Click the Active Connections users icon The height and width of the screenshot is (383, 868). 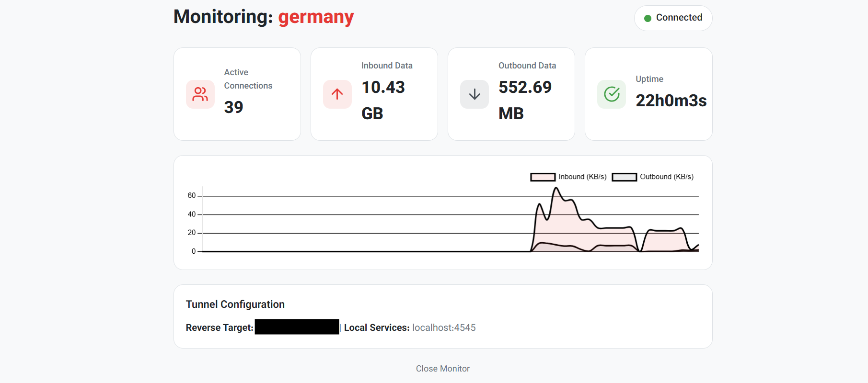(200, 94)
